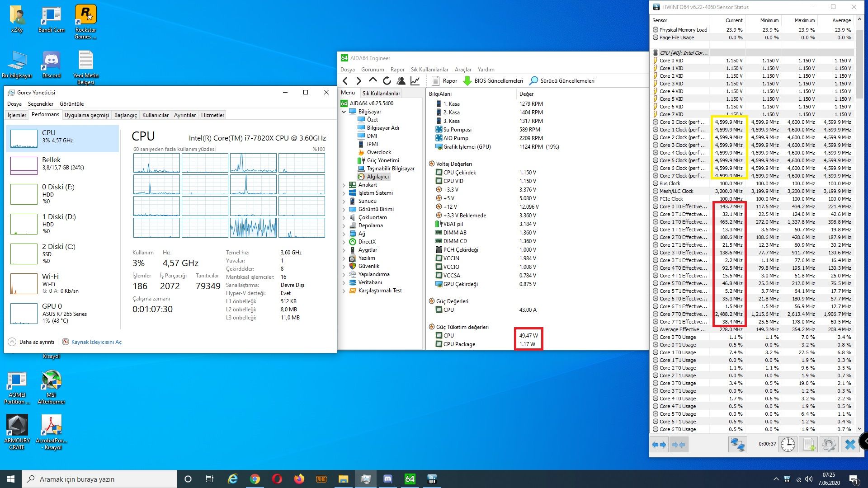This screenshot has height=488, width=868.
Task: Refresh AIDA64 data with the circular arrow icon
Action: pos(387,80)
